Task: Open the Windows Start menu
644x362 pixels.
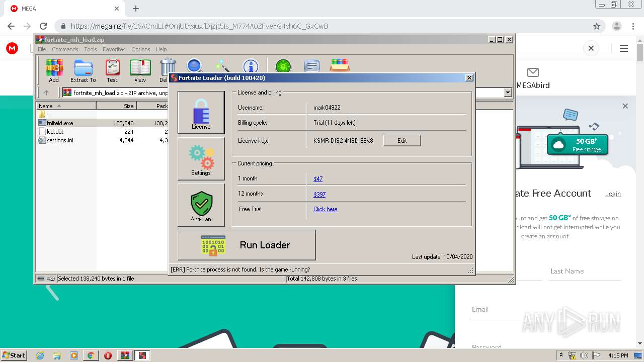Action: coord(14,355)
